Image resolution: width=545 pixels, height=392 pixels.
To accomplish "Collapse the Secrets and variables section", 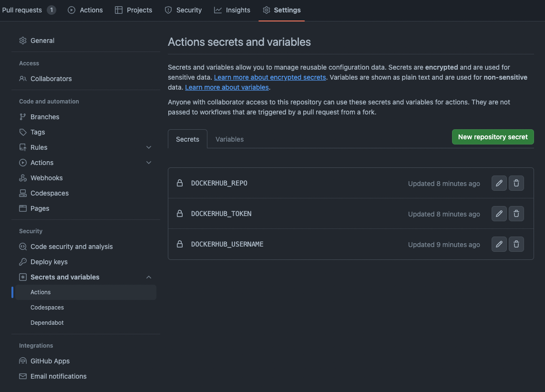I will [148, 277].
